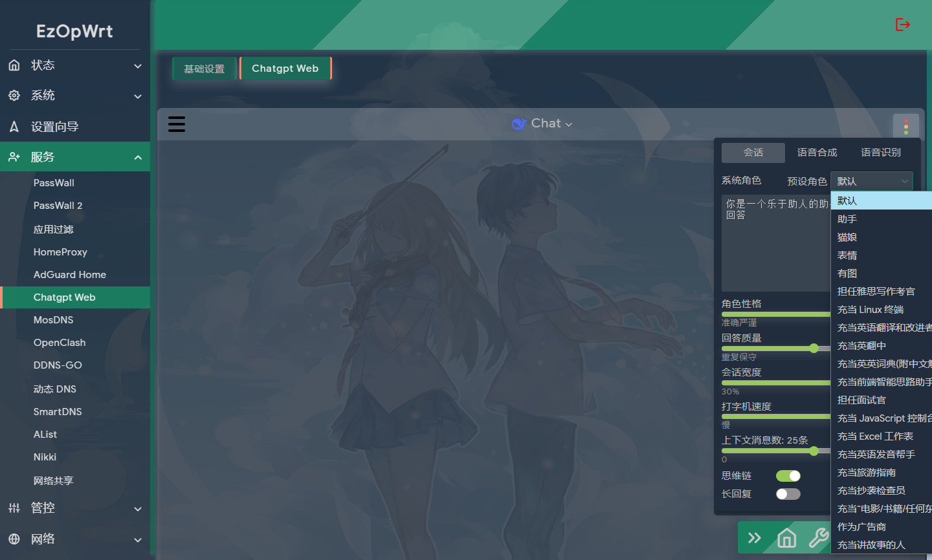Click the EzOpWrt logo title
Screen dimensions: 932x560
[74, 31]
